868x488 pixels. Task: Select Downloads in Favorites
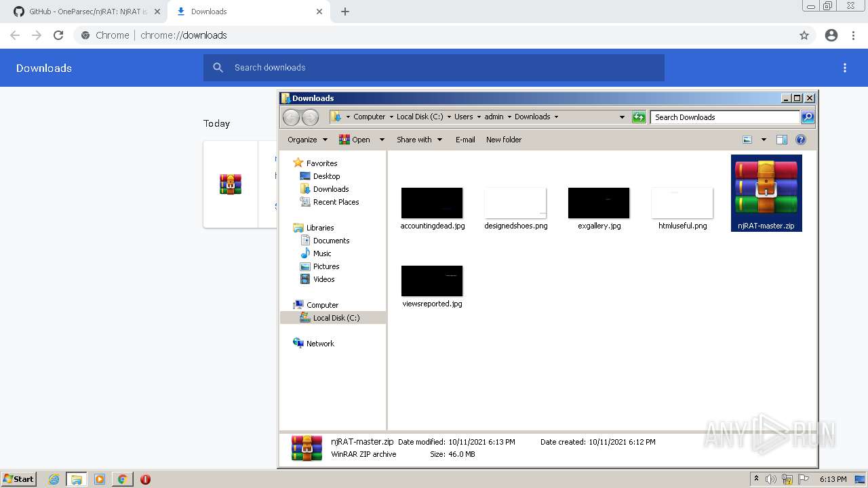tap(330, 189)
